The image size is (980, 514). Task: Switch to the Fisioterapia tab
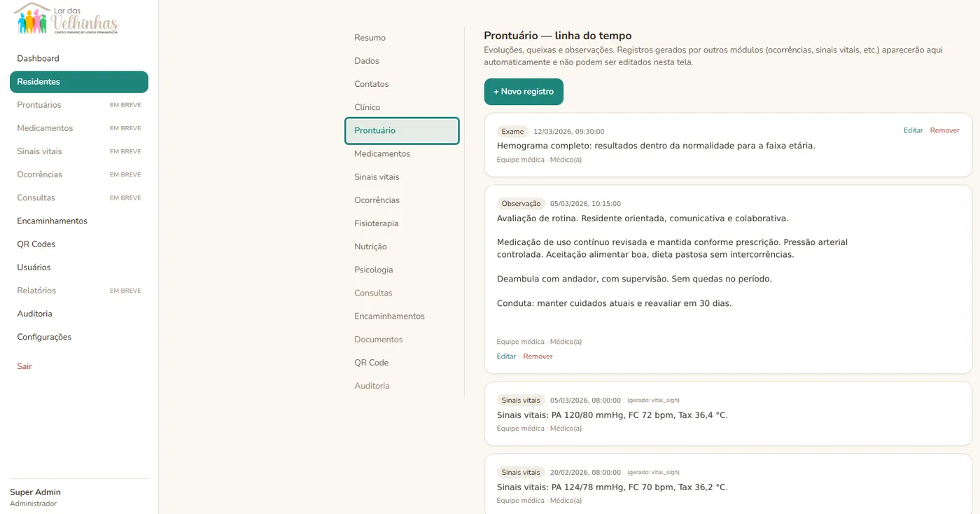[x=402, y=223]
